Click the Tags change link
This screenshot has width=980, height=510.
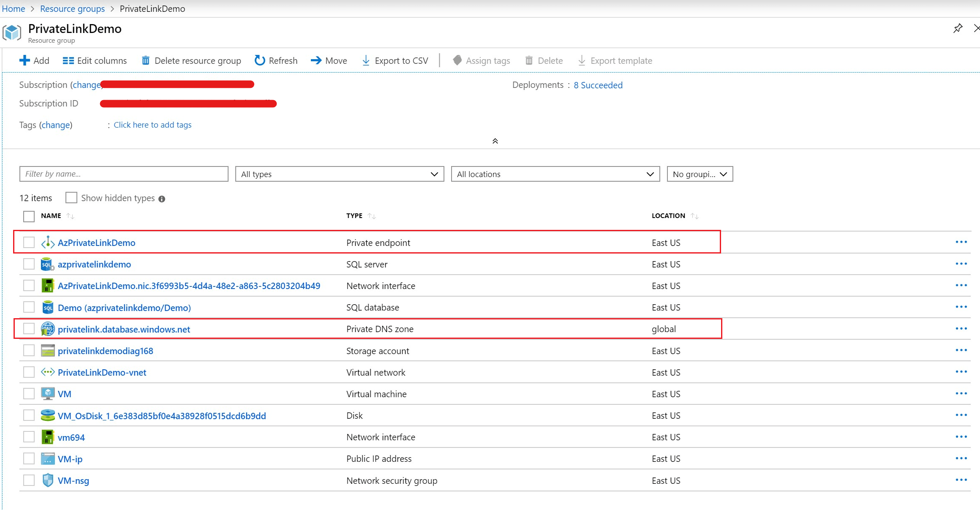[56, 125]
